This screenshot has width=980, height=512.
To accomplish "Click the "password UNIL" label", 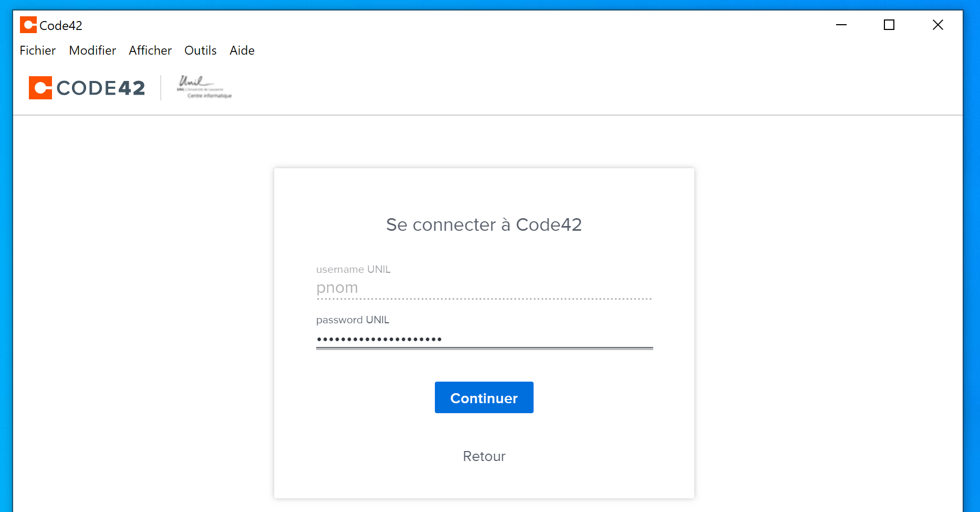I will [x=353, y=320].
